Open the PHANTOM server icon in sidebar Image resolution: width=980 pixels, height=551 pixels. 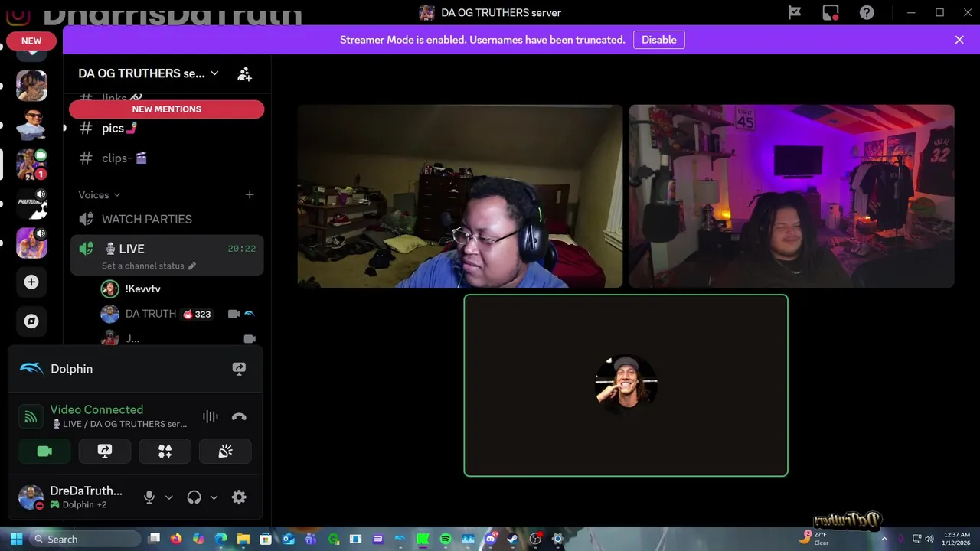pyautogui.click(x=32, y=204)
